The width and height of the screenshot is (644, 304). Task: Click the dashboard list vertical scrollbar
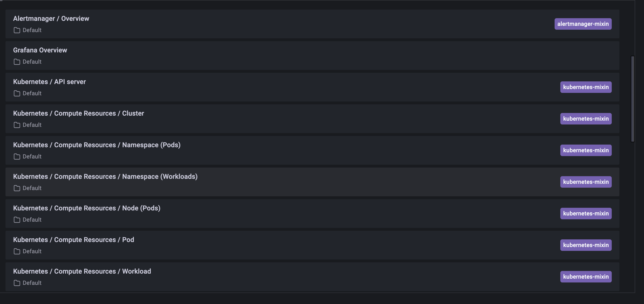(633, 99)
